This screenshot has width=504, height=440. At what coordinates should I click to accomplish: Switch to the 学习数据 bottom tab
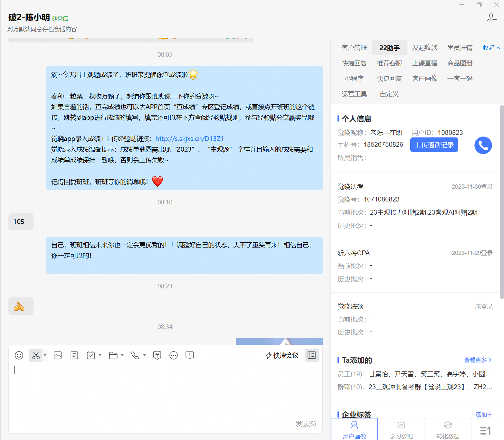[x=401, y=430]
